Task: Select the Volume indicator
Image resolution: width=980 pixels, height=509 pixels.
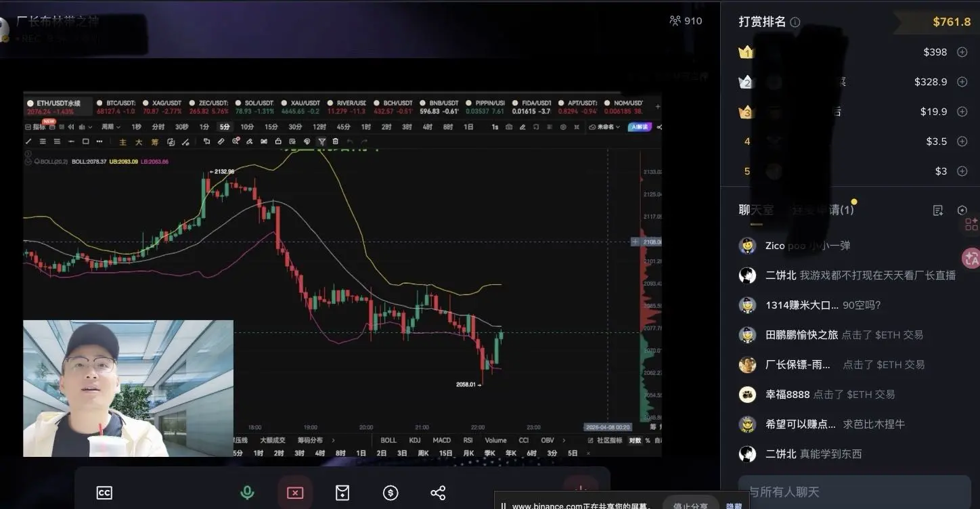Action: 495,441
